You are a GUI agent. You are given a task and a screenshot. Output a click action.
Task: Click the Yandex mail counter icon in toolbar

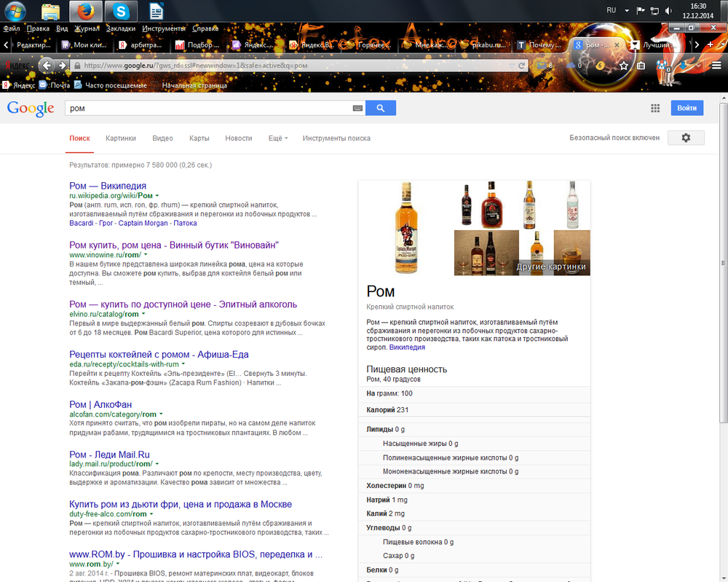click(x=544, y=66)
